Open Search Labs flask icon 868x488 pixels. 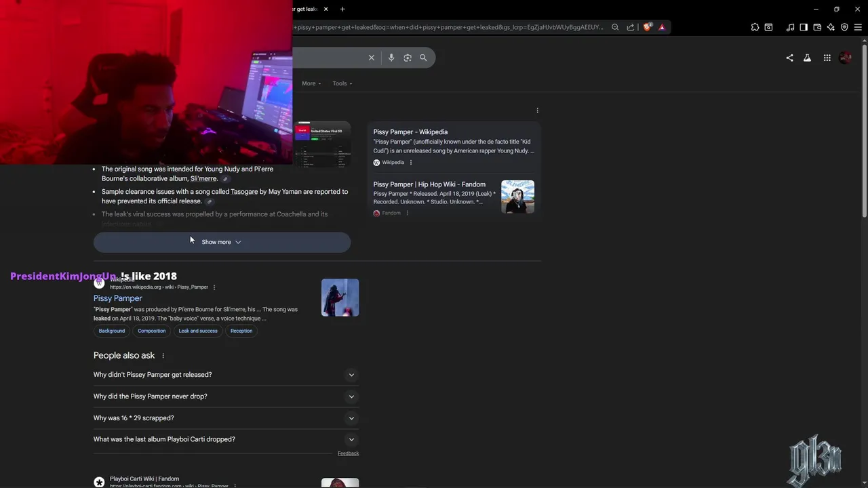tap(807, 58)
